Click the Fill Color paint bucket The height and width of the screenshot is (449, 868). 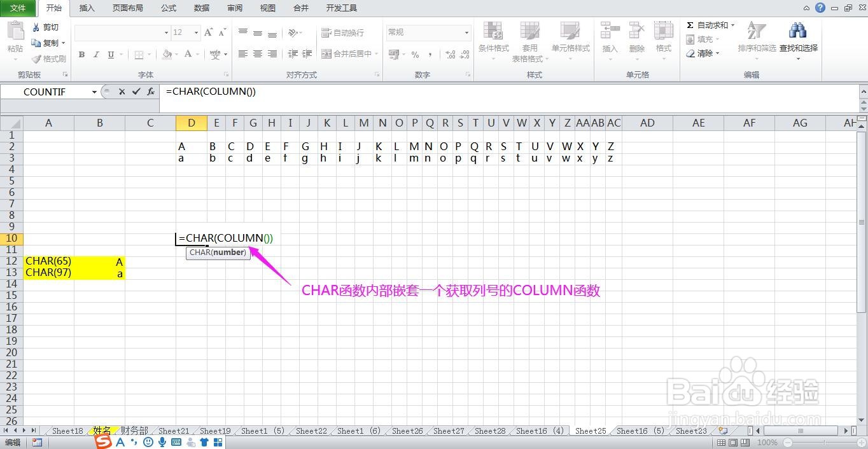167,55
